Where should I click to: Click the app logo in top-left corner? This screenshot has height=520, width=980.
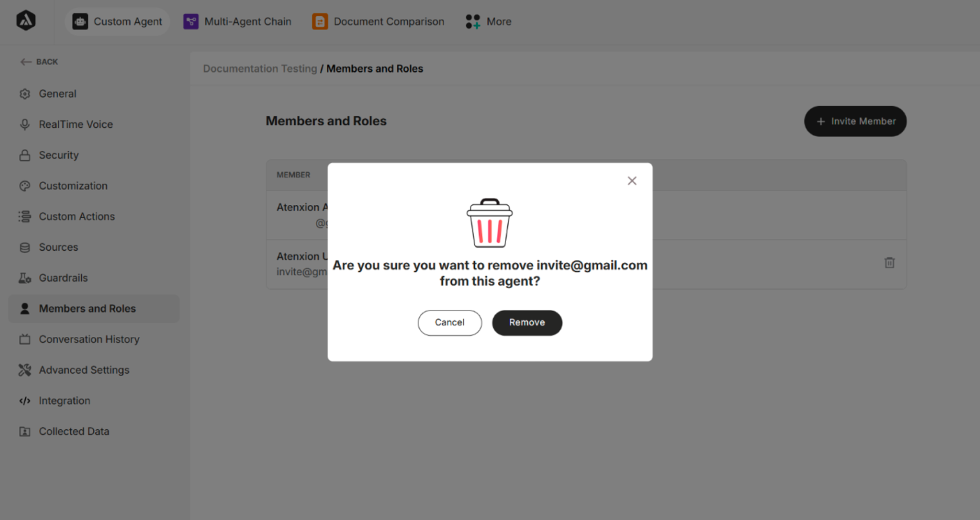point(26,21)
